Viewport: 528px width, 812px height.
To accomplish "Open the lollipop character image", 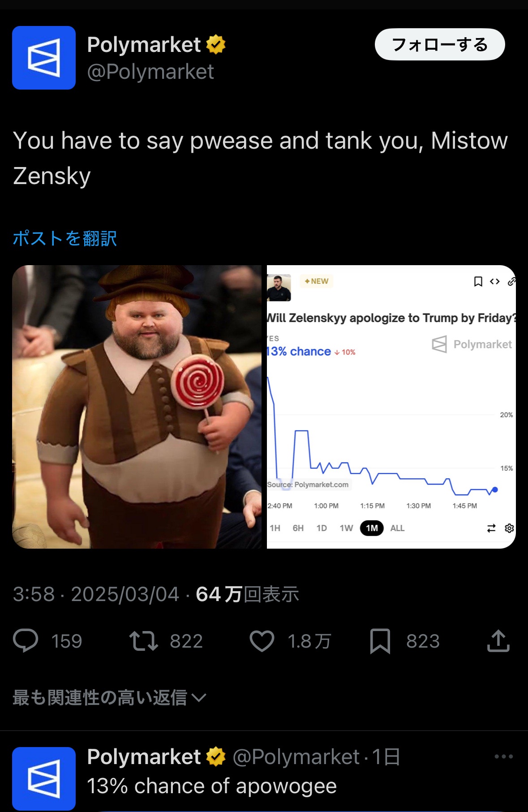I will tap(137, 407).
